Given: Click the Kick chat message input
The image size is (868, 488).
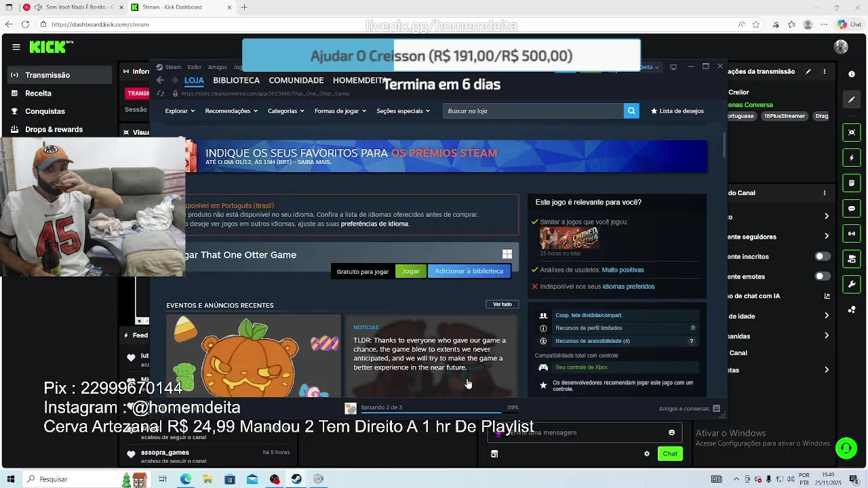Looking at the screenshot, I should click(x=584, y=432).
